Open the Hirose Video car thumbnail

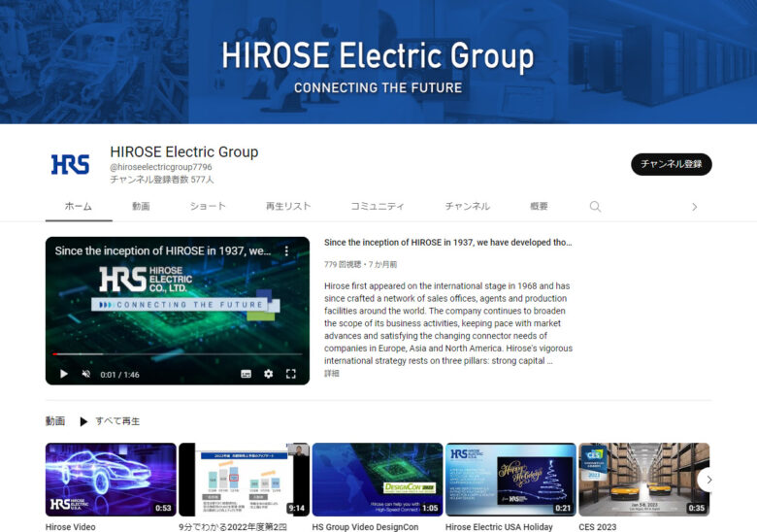click(x=111, y=480)
